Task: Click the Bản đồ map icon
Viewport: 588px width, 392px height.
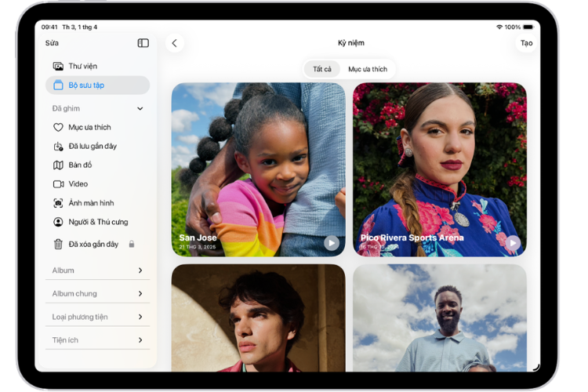Action: [x=58, y=165]
